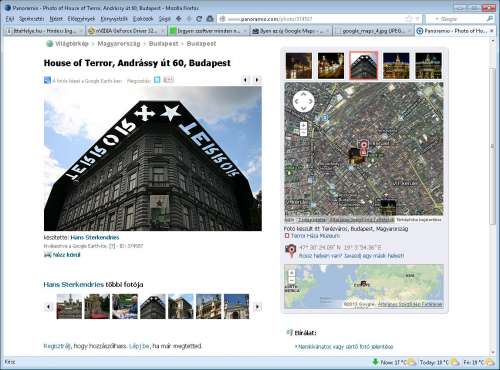Click the Nézz körül link
Screen dimensions: 500x370
(x=66, y=255)
